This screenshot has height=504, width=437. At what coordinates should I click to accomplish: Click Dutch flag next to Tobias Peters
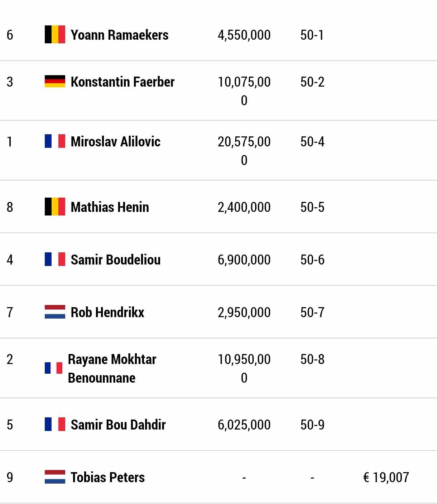point(55,477)
